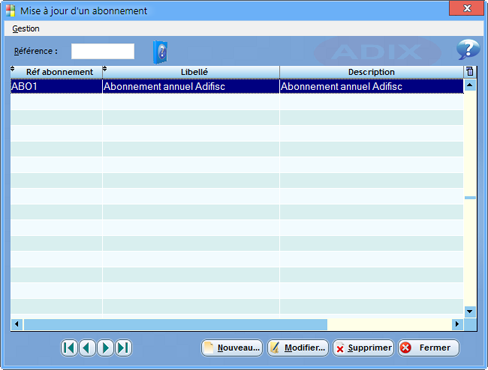Click the application icon in title bar

tap(10, 11)
